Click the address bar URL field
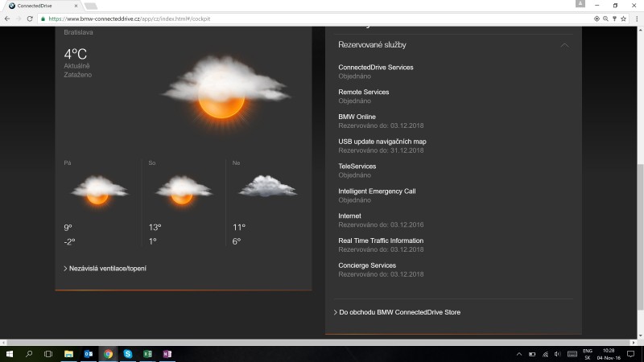Screen dimensions: 644x362 pyautogui.click(x=316, y=19)
